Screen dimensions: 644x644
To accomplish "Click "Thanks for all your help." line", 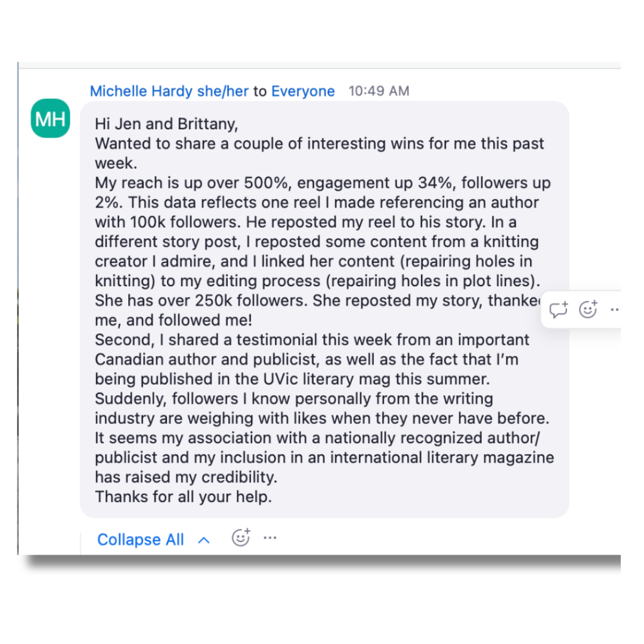I will pos(183,497).
